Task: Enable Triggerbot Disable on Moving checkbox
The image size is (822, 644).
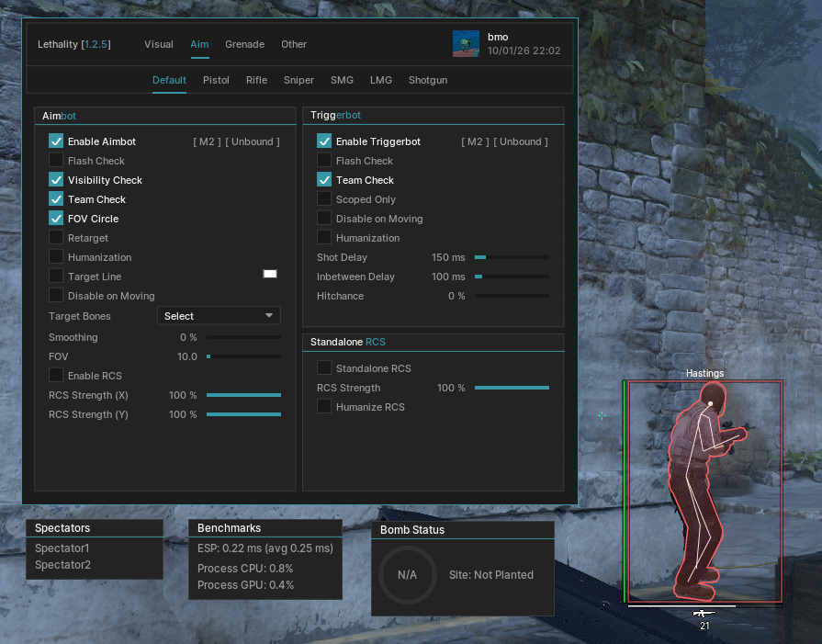Action: click(324, 219)
